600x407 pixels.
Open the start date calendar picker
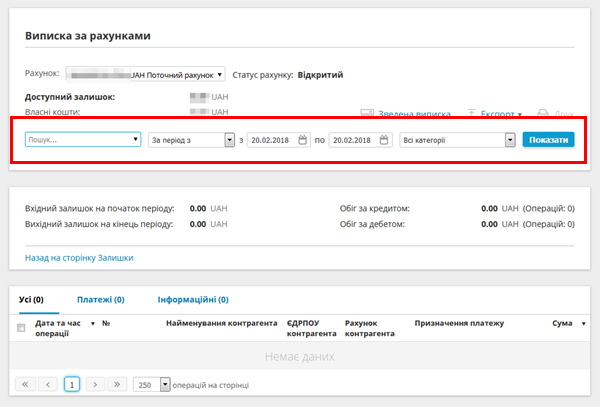click(302, 140)
